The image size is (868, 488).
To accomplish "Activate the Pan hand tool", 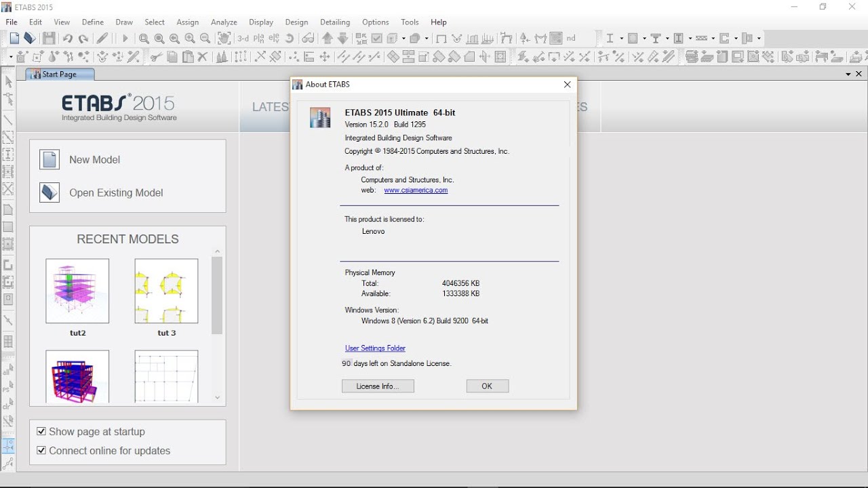I will pyautogui.click(x=224, y=39).
